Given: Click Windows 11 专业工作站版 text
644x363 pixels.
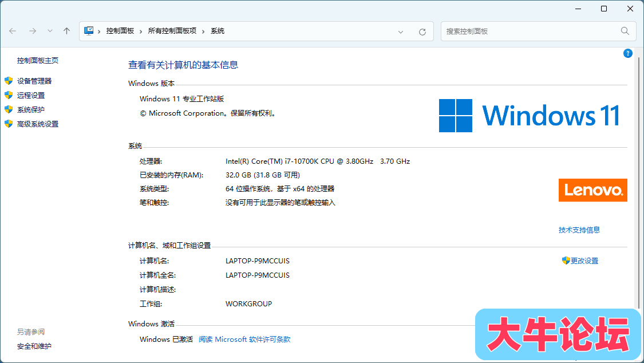Looking at the screenshot, I should [x=181, y=99].
